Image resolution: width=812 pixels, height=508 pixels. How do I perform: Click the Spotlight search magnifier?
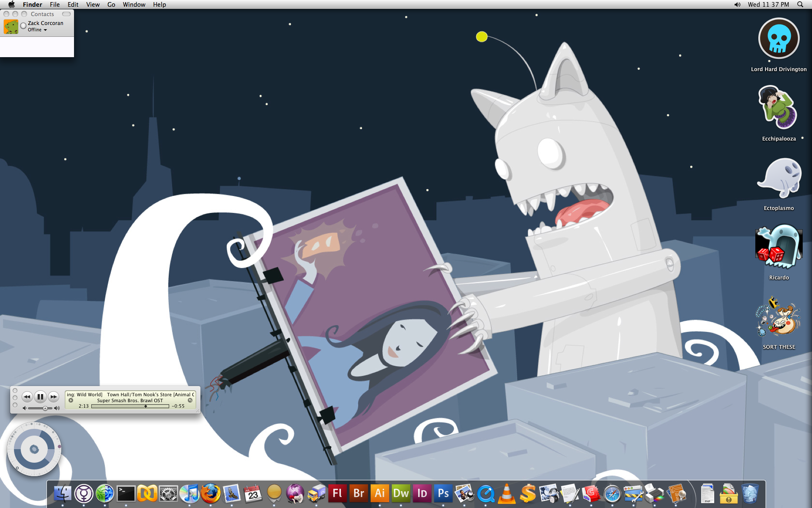click(x=800, y=4)
